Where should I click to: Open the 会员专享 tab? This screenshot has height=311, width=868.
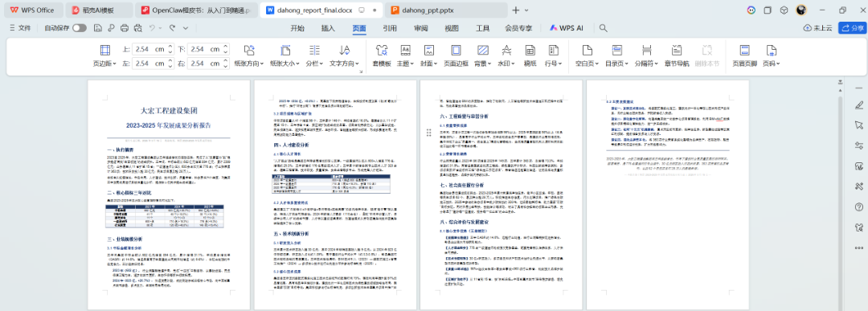518,28
